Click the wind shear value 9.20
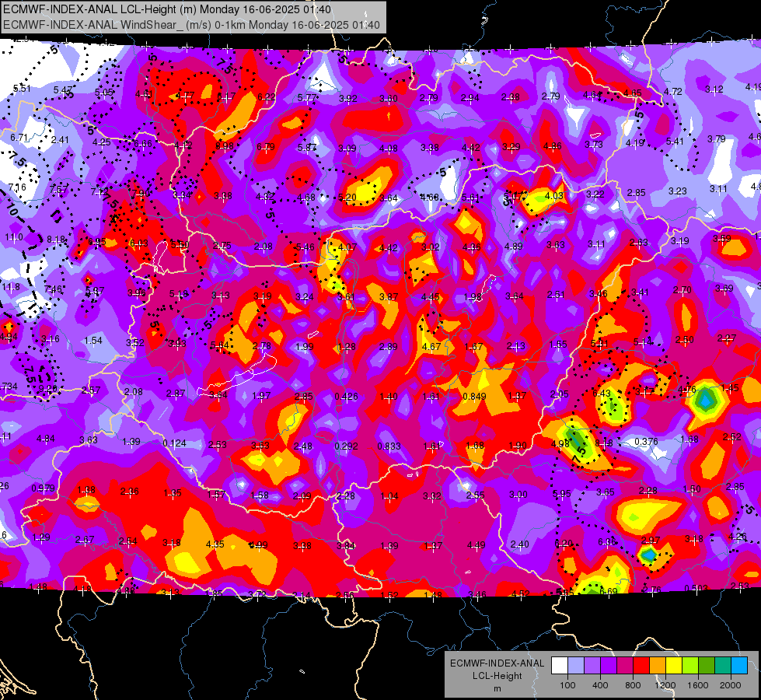Image resolution: width=761 pixels, height=700 pixels. click(47, 389)
